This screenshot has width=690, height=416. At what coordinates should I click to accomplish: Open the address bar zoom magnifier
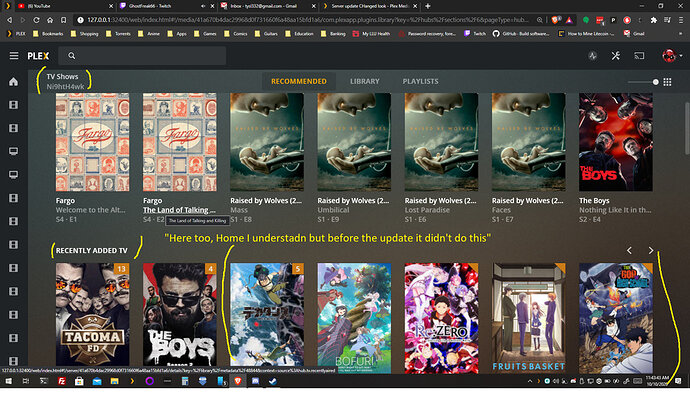tap(540, 20)
